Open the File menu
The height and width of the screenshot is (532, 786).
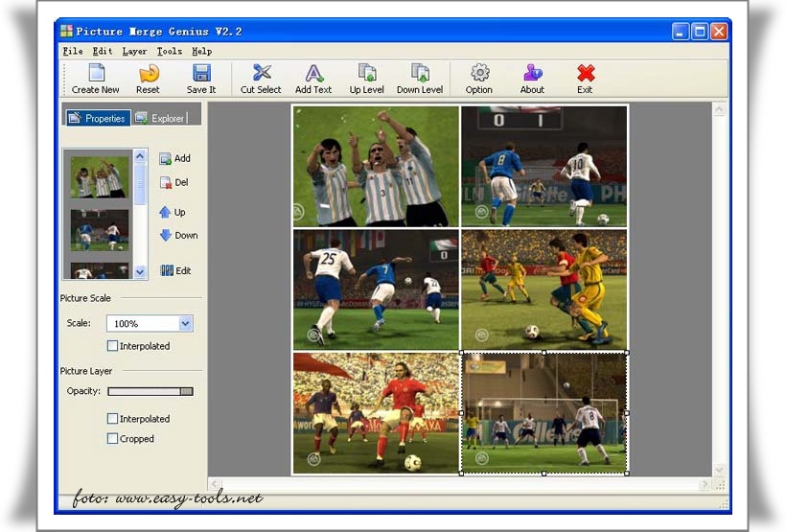click(73, 51)
